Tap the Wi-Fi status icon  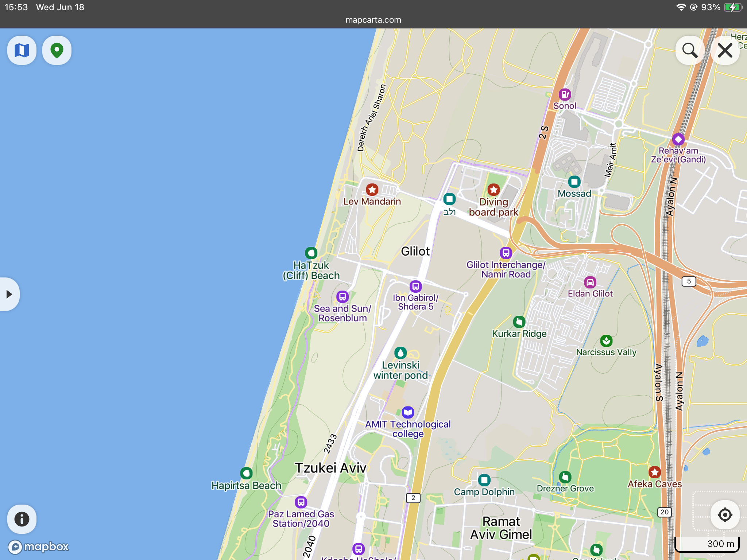(x=681, y=7)
